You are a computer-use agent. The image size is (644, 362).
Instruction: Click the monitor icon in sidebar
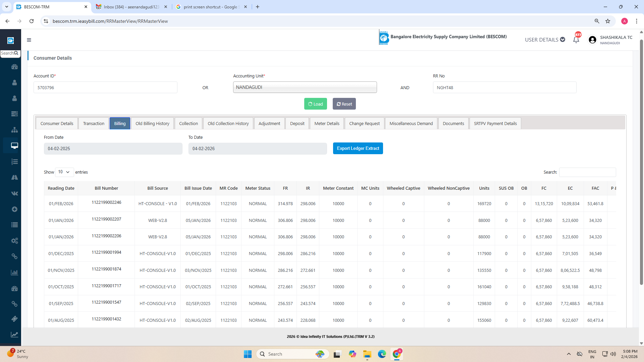(14, 145)
